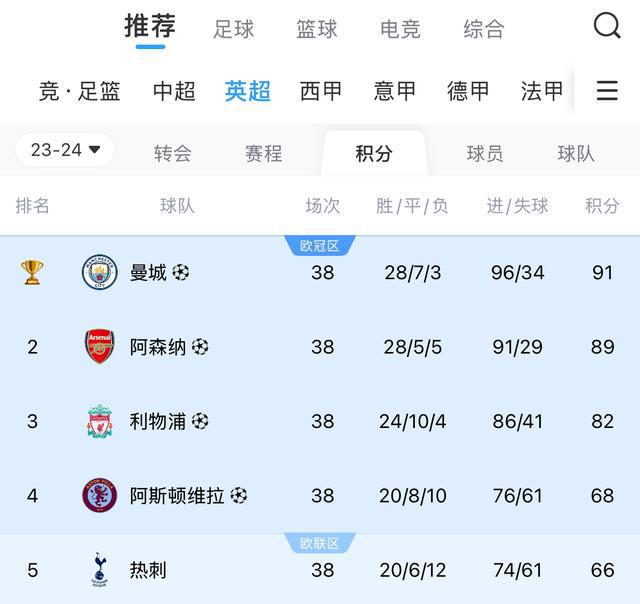640x604 pixels.
Task: Open the 阿森纳 team name link
Action: [x=158, y=347]
